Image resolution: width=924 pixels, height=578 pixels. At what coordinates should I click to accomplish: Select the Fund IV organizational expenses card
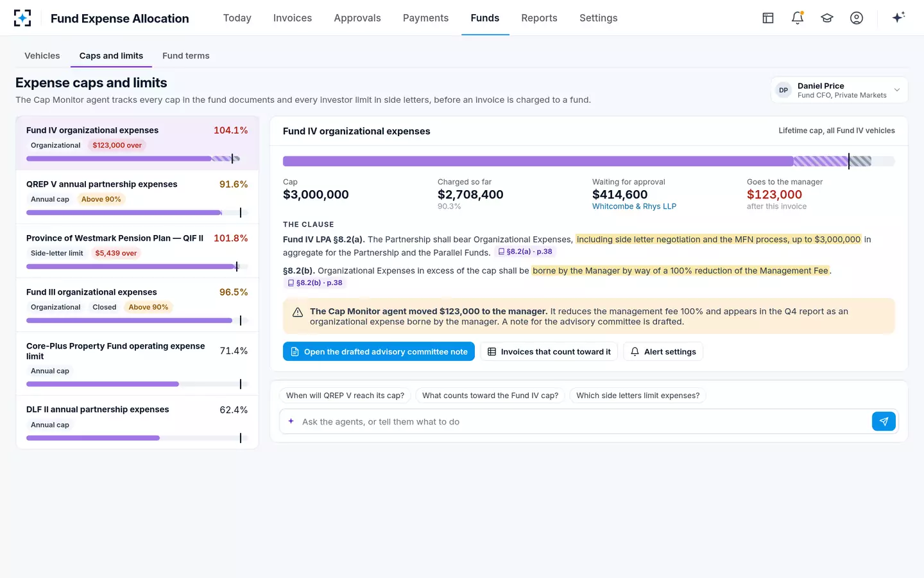click(x=137, y=143)
